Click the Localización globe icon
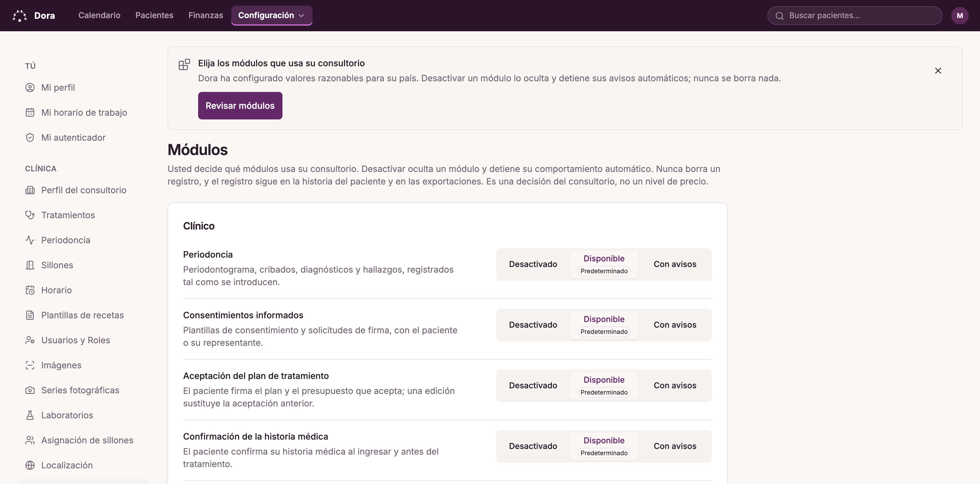The height and width of the screenshot is (484, 980). [30, 465]
